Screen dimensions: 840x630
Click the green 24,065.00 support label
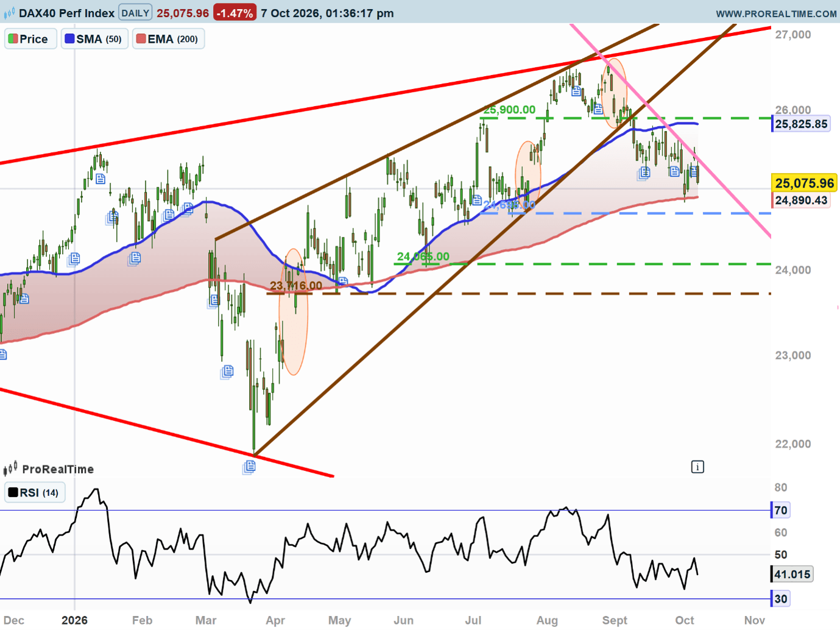coord(423,257)
